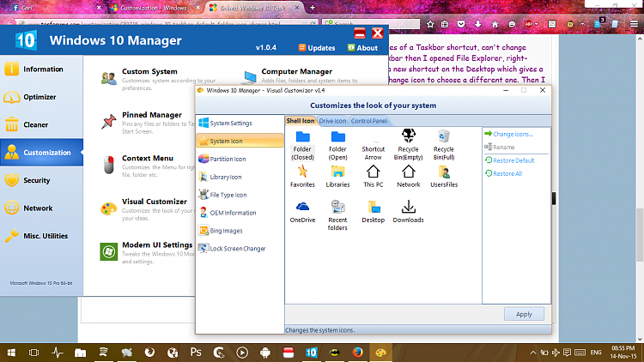Select the Network shell icon

(x=409, y=172)
